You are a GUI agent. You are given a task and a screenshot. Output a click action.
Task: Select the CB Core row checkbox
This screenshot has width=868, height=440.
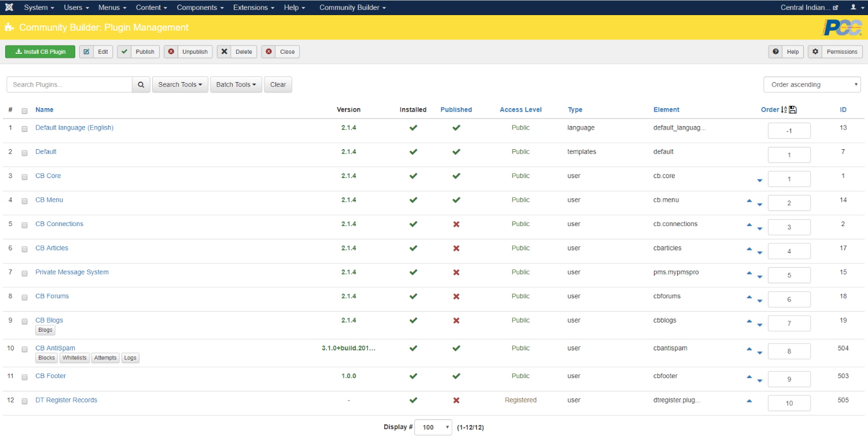(x=24, y=177)
